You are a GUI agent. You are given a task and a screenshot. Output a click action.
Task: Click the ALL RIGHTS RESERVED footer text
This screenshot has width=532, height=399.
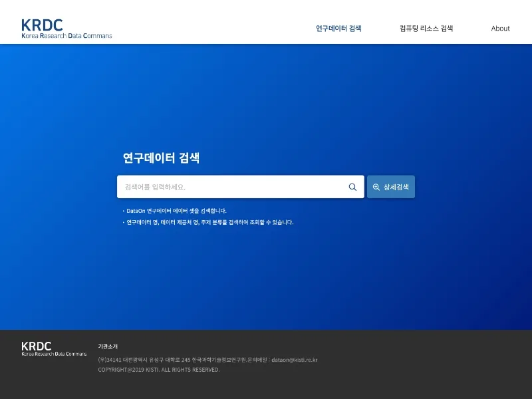(x=190, y=370)
